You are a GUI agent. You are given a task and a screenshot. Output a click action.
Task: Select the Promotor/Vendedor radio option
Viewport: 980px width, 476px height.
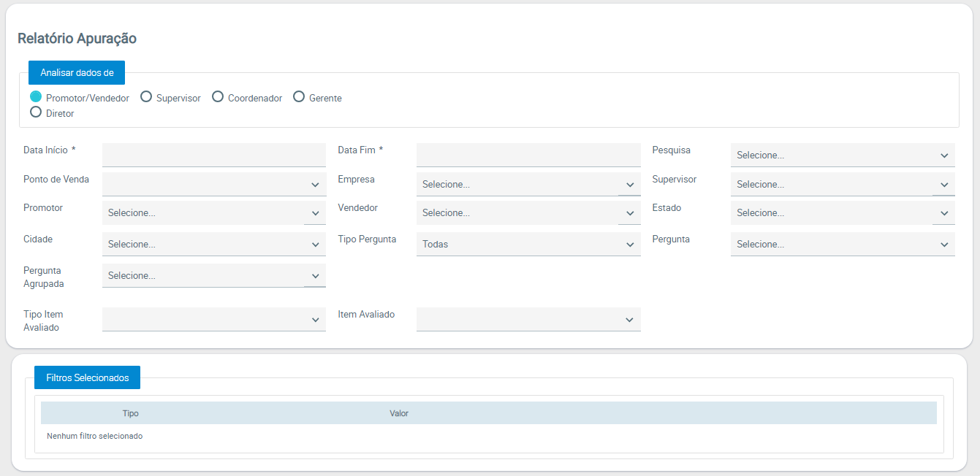click(x=36, y=97)
